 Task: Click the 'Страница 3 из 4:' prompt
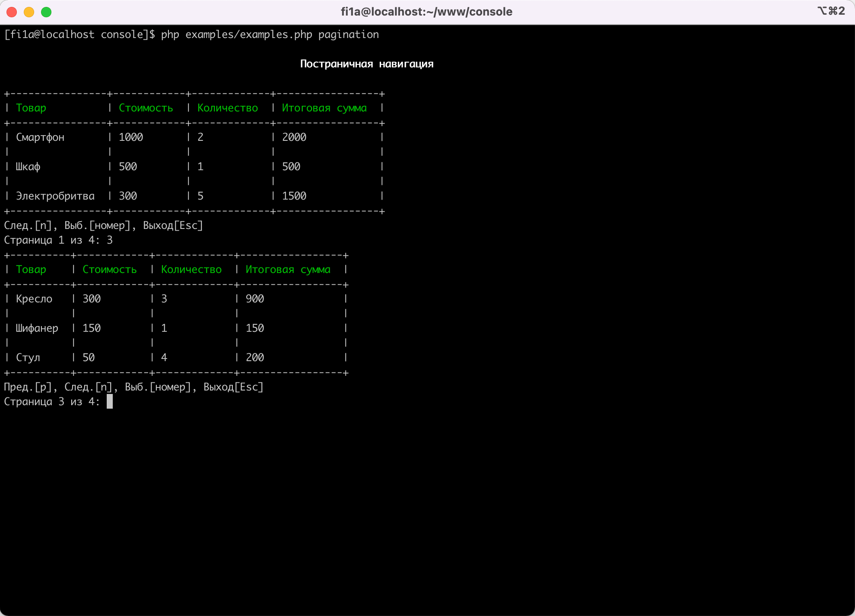[52, 402]
